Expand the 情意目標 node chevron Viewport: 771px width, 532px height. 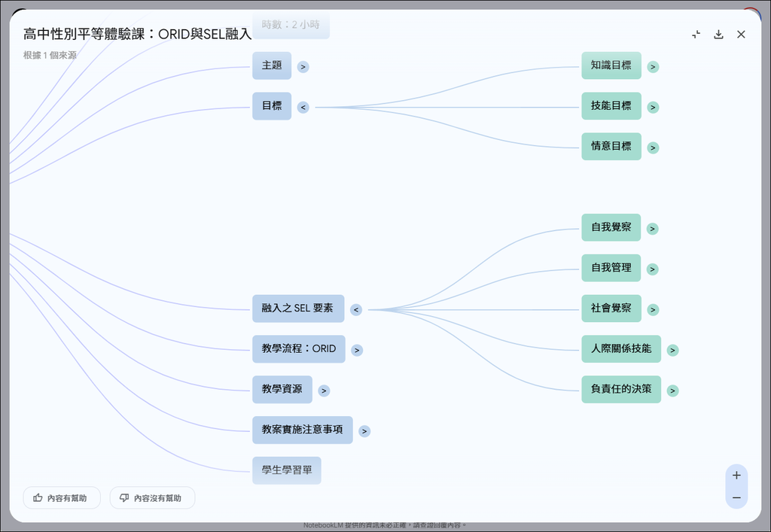point(653,147)
